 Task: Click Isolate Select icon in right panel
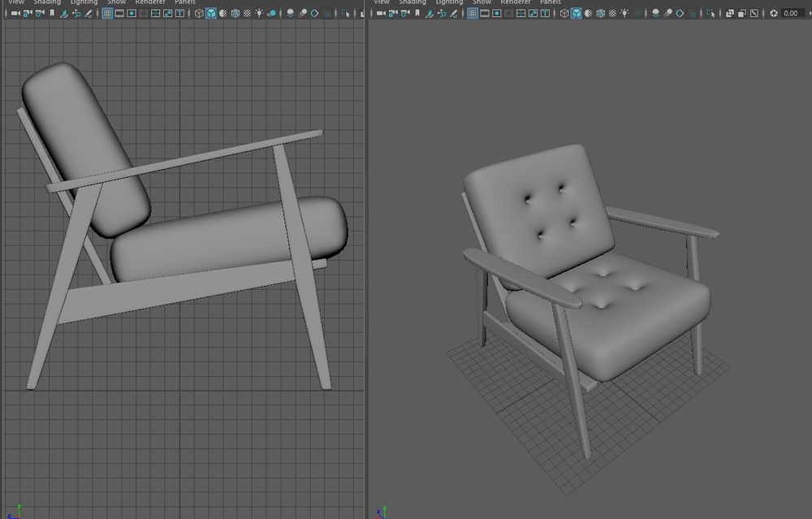point(711,14)
